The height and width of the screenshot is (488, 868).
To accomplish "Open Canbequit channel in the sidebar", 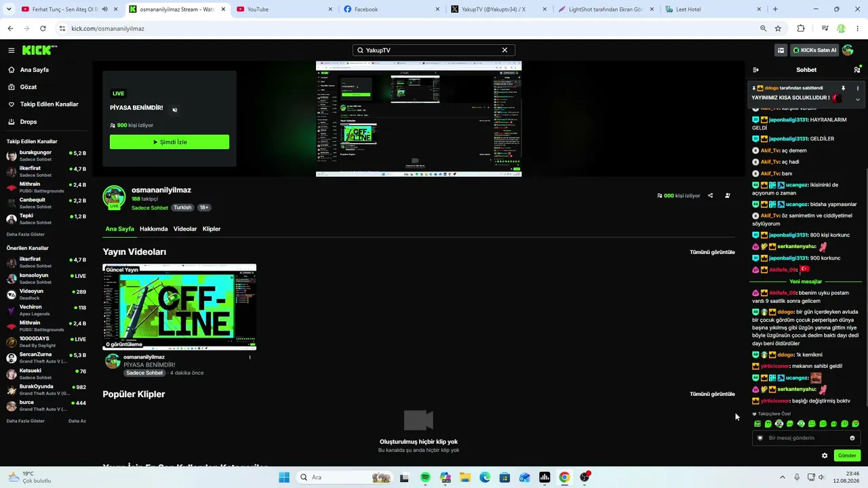I will pos(46,203).
